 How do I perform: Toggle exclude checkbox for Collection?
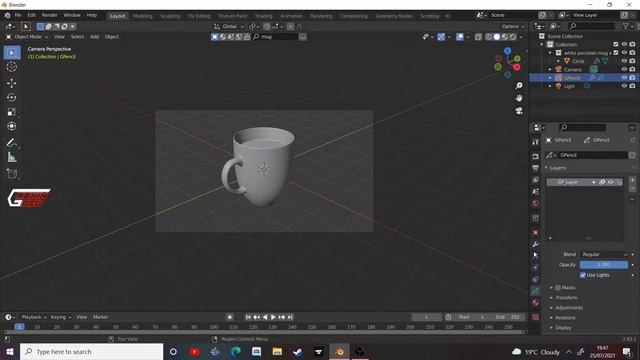point(616,44)
